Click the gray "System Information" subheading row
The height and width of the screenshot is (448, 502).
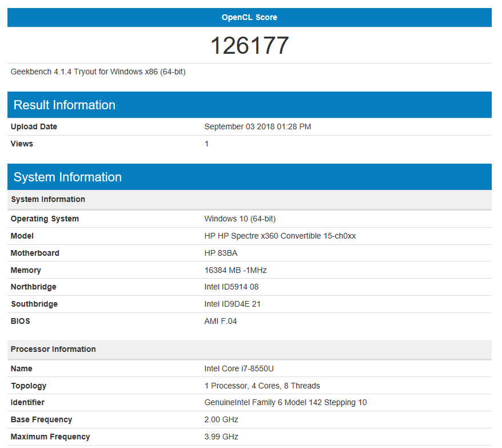pos(249,199)
